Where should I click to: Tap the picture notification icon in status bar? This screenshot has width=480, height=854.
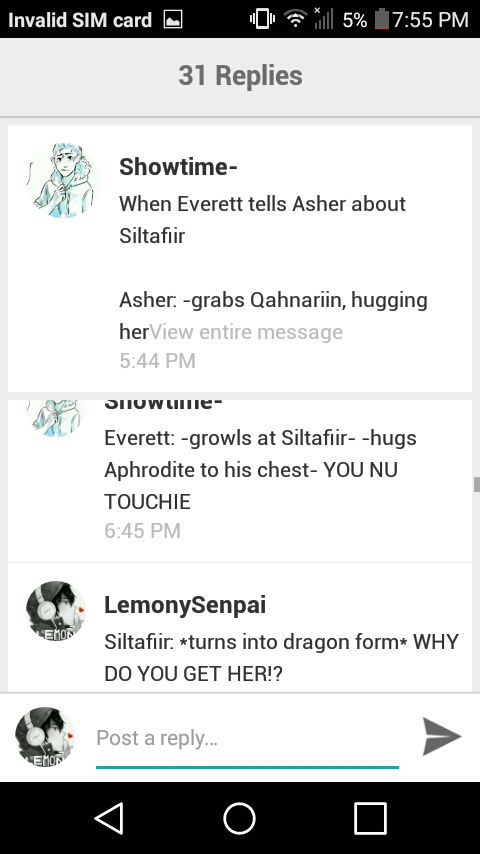click(x=173, y=20)
